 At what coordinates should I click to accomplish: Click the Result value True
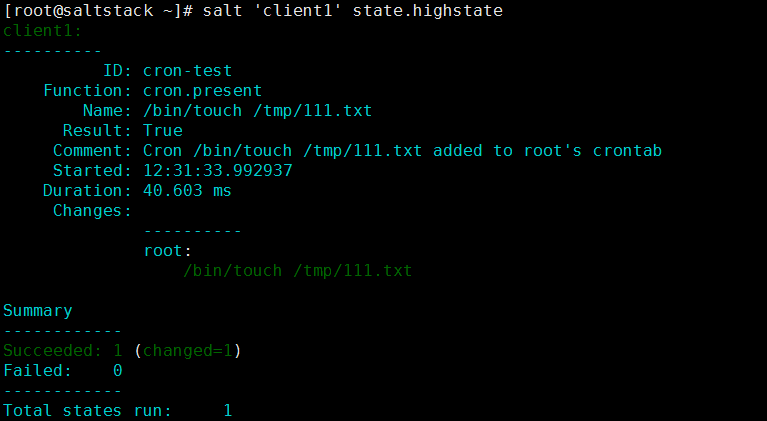[163, 131]
